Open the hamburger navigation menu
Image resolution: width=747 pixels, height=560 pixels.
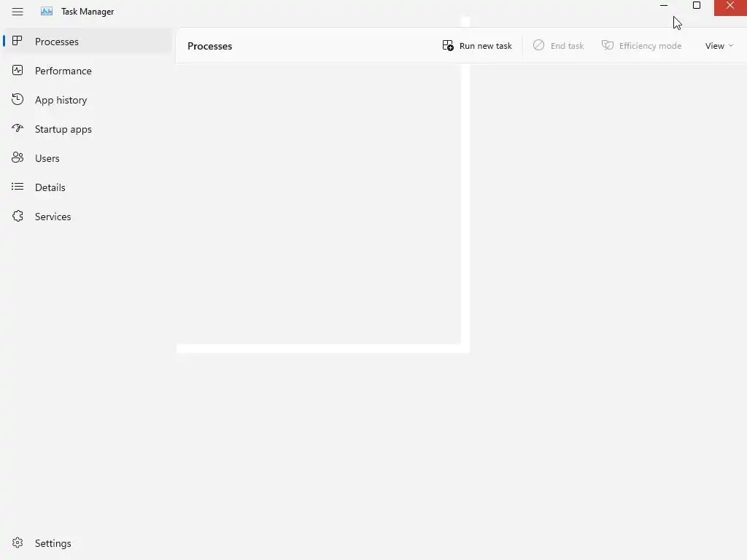pyautogui.click(x=18, y=12)
